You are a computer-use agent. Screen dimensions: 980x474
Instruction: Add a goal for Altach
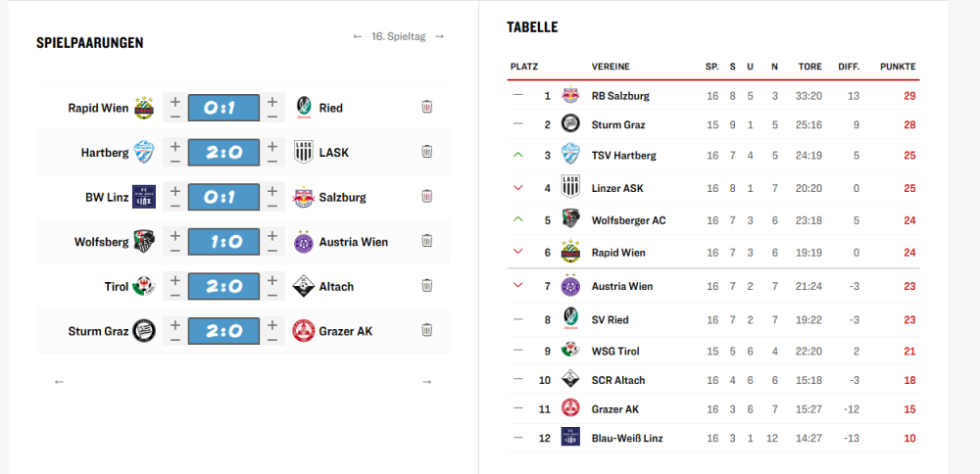(273, 279)
